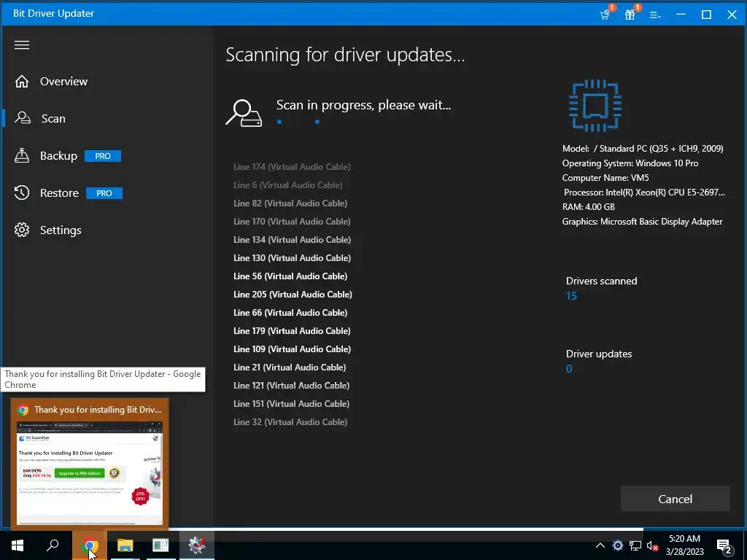
Task: Select Line 66 (Virtual Audio Cable)
Action: click(290, 312)
